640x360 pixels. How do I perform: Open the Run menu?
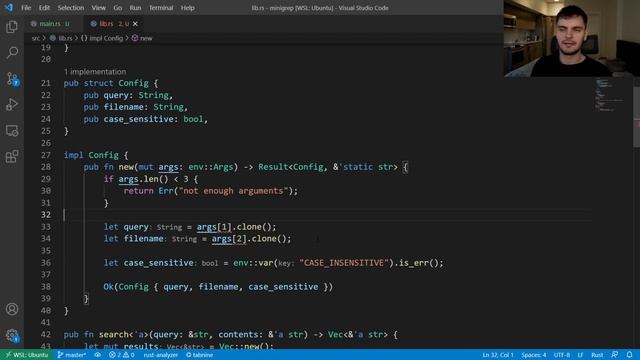tap(135, 8)
